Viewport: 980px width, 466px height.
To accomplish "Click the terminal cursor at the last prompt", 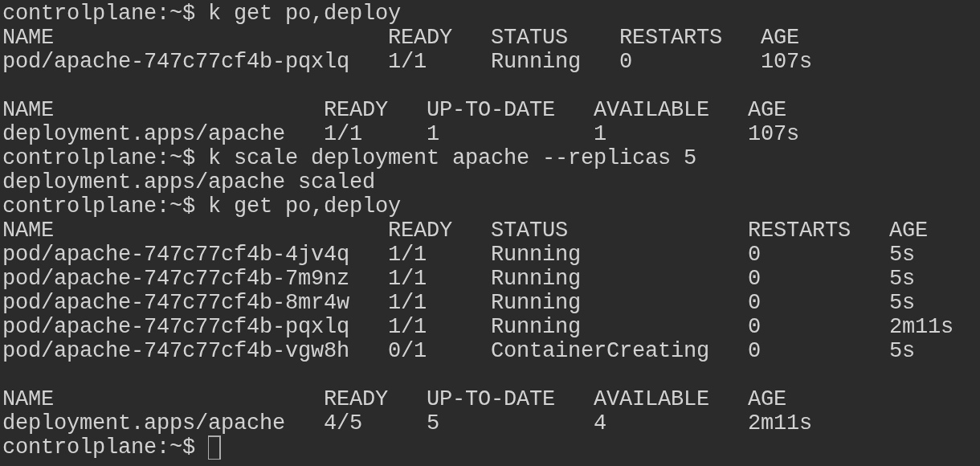I will point(214,448).
